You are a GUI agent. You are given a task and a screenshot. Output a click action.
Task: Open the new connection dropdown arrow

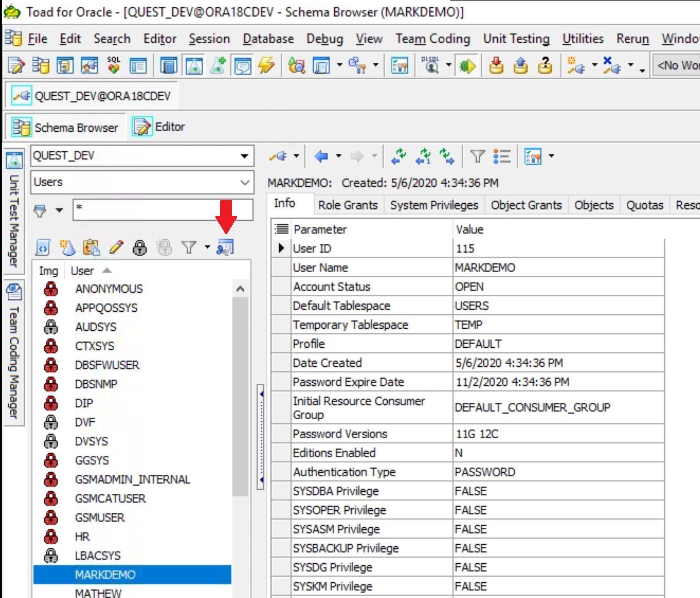pyautogui.click(x=594, y=66)
